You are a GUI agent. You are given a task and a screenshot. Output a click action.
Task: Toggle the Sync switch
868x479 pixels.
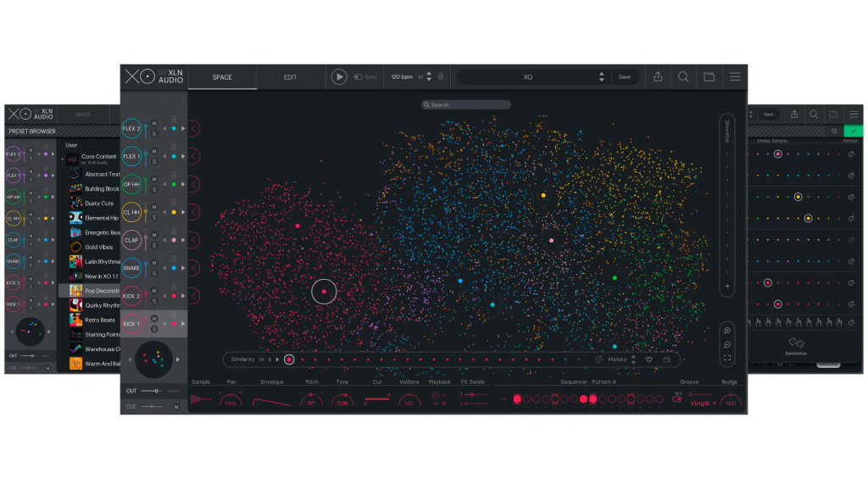[x=358, y=77]
